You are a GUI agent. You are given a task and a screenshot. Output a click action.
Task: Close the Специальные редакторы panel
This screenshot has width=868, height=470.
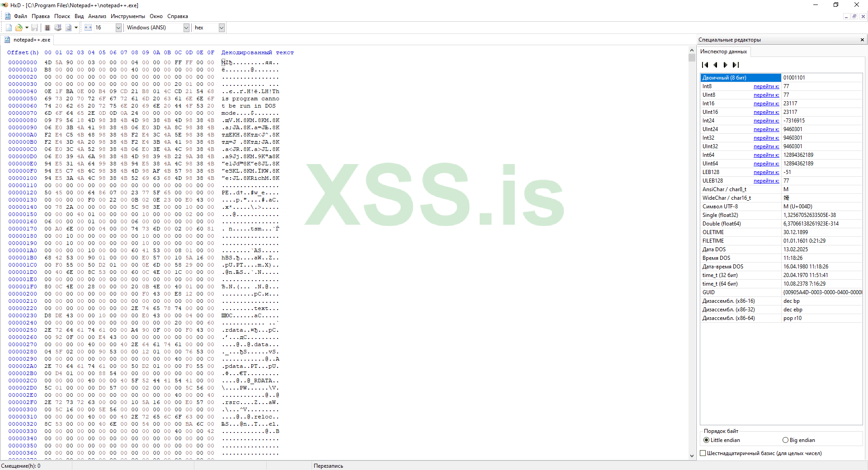tap(862, 40)
